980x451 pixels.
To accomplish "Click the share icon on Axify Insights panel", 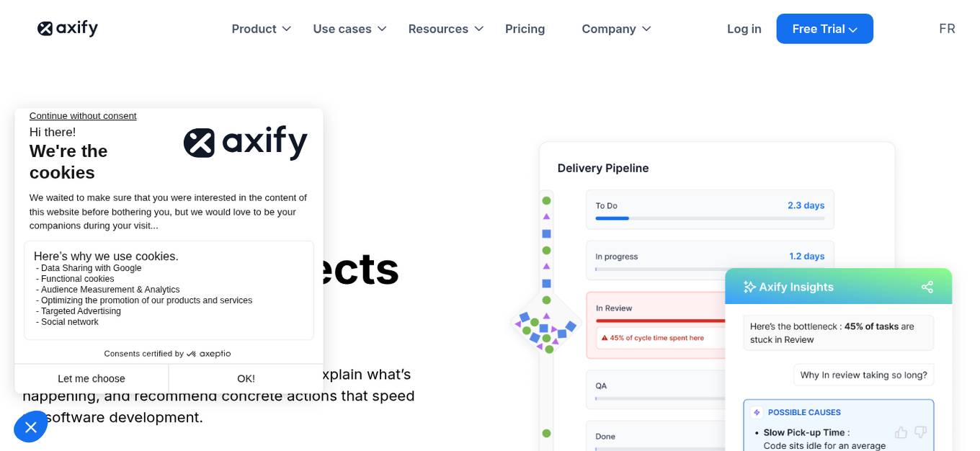I will [927, 287].
